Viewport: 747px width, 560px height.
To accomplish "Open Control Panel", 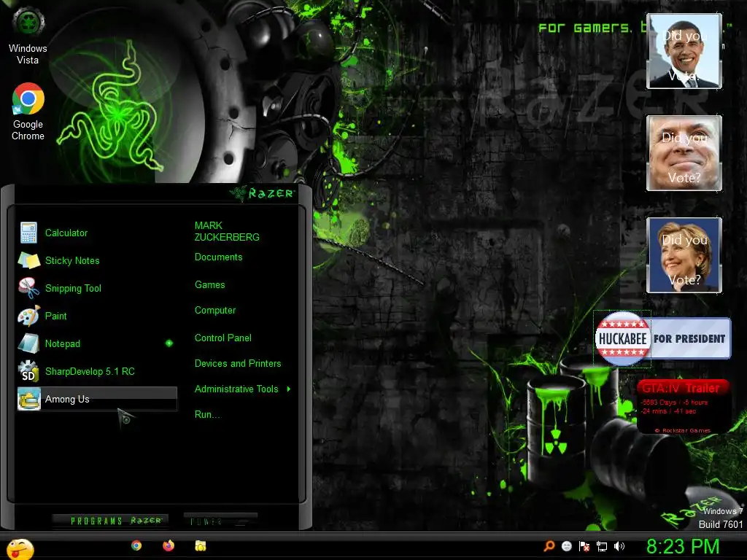I will tap(223, 338).
